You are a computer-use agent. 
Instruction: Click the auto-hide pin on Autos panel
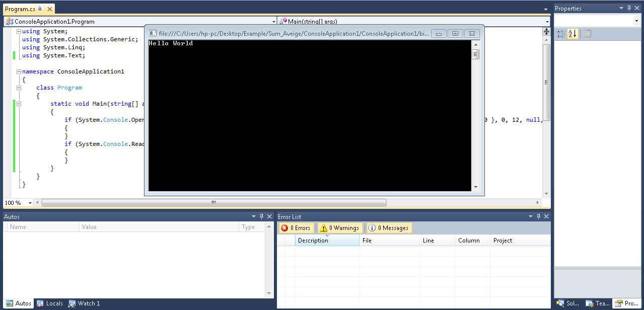point(261,216)
